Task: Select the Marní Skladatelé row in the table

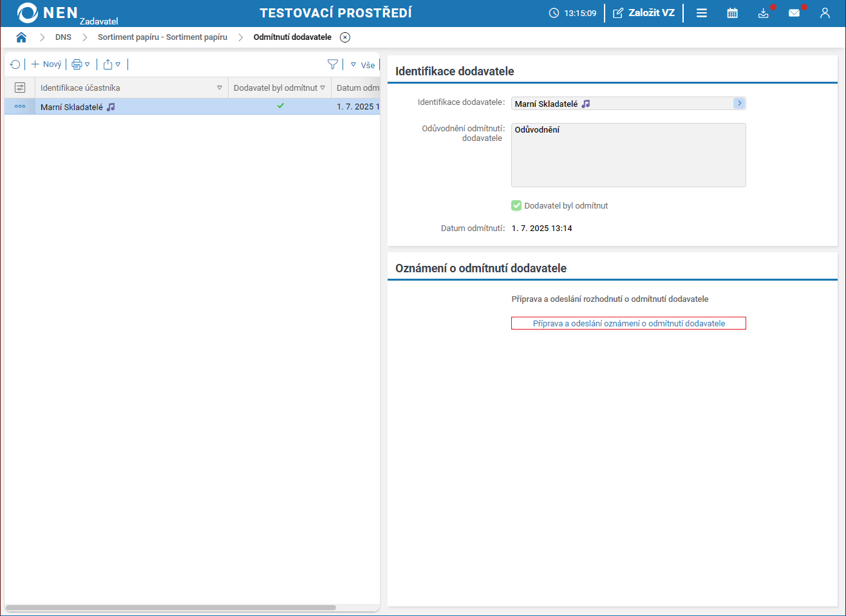Action: [192, 107]
